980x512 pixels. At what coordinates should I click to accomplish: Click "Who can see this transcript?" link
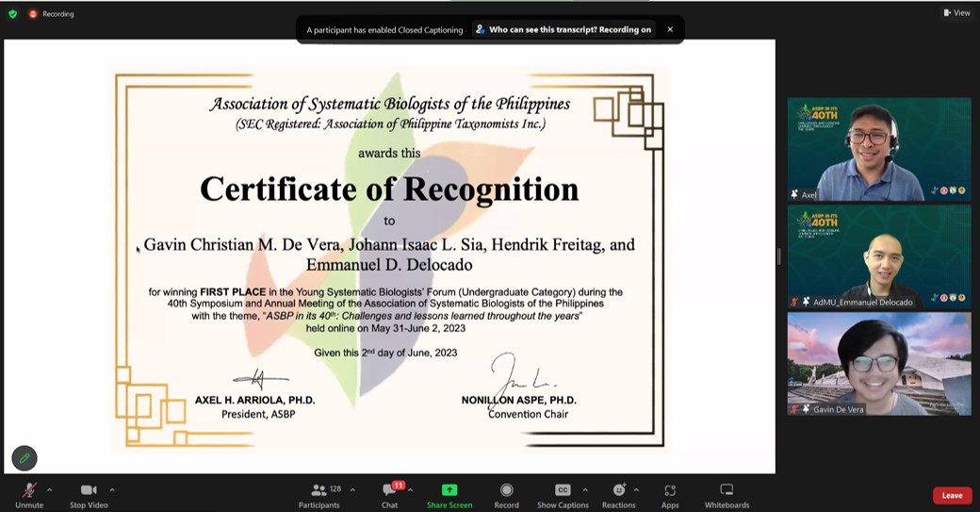563,29
